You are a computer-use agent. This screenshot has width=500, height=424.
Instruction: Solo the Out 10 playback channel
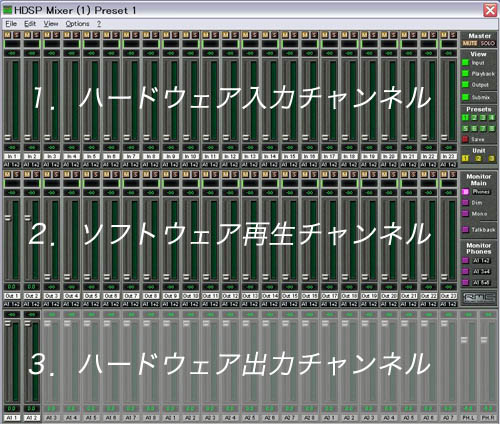click(x=195, y=174)
